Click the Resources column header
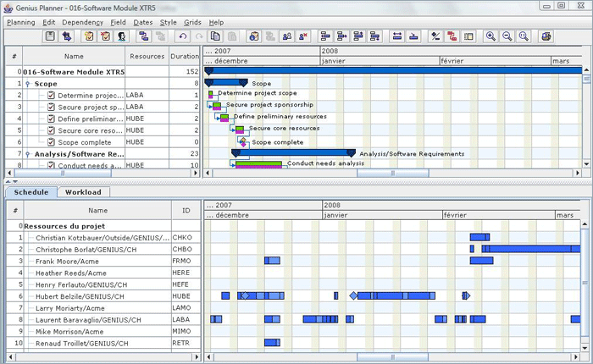The height and width of the screenshot is (364, 593). coord(147,57)
